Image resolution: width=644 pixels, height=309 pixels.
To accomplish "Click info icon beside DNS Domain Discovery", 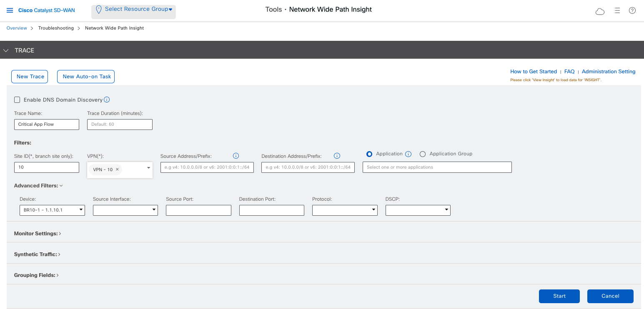I will coord(107,100).
